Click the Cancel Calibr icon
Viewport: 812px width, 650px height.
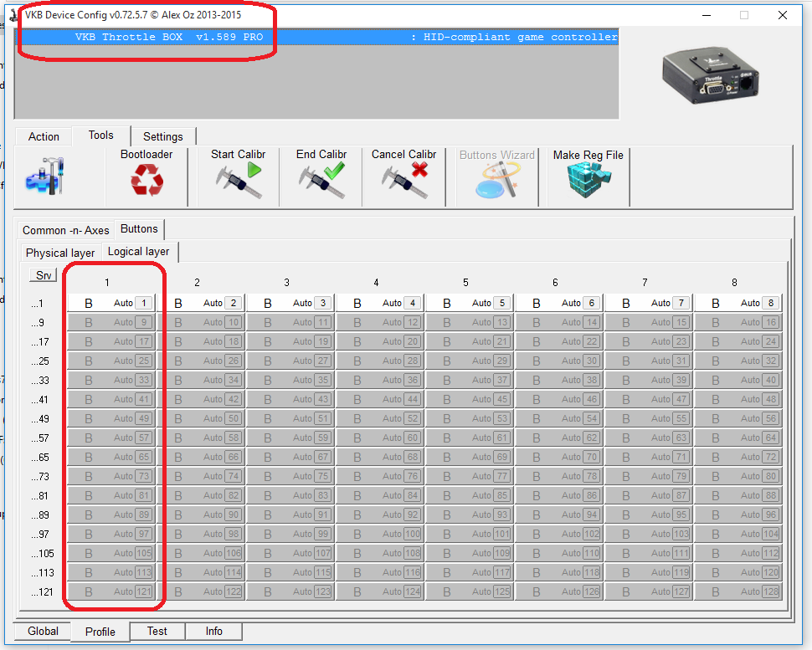point(404,180)
